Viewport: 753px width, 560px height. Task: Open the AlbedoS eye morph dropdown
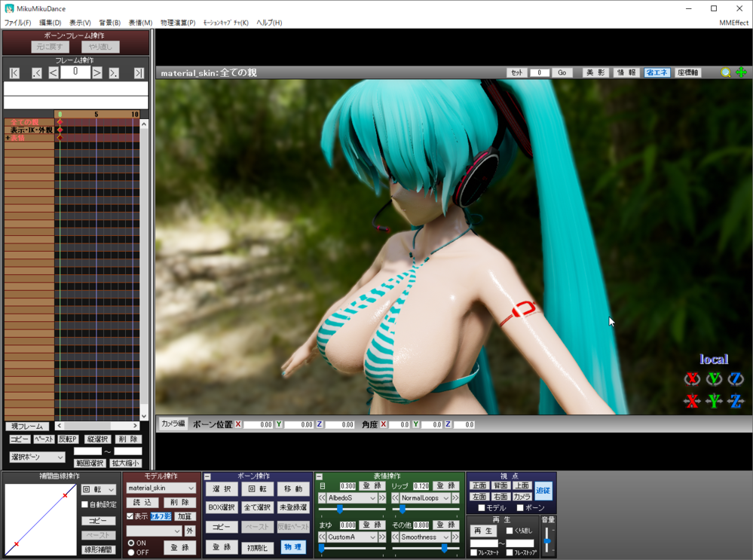click(351, 498)
